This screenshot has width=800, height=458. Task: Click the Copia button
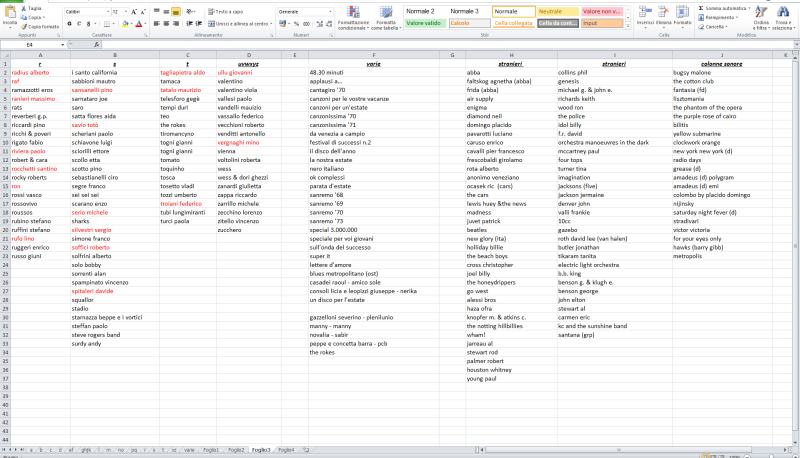(32, 17)
